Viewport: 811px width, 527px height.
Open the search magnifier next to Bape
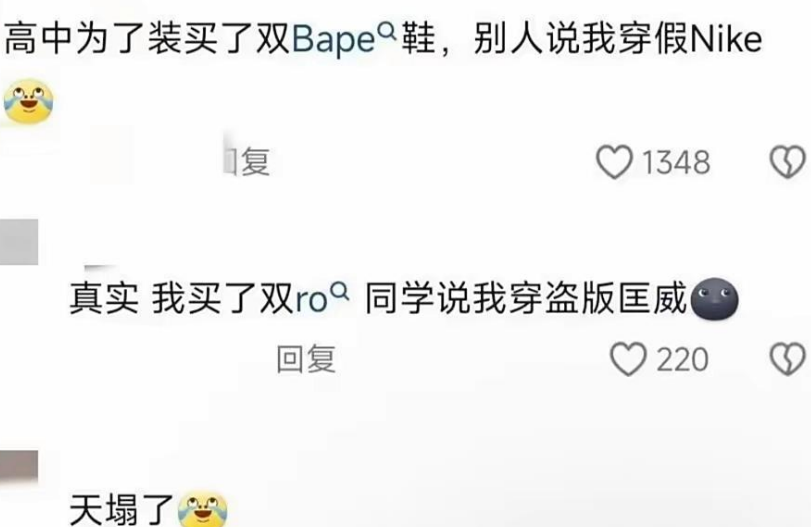[x=387, y=31]
